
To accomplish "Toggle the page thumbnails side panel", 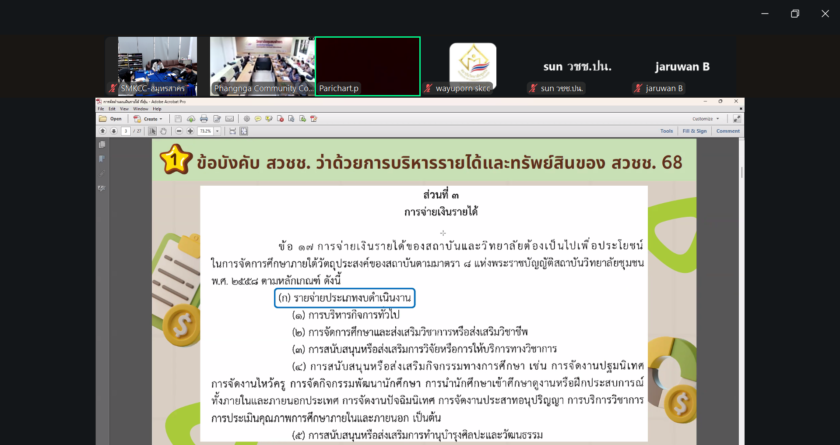I will click(x=101, y=145).
